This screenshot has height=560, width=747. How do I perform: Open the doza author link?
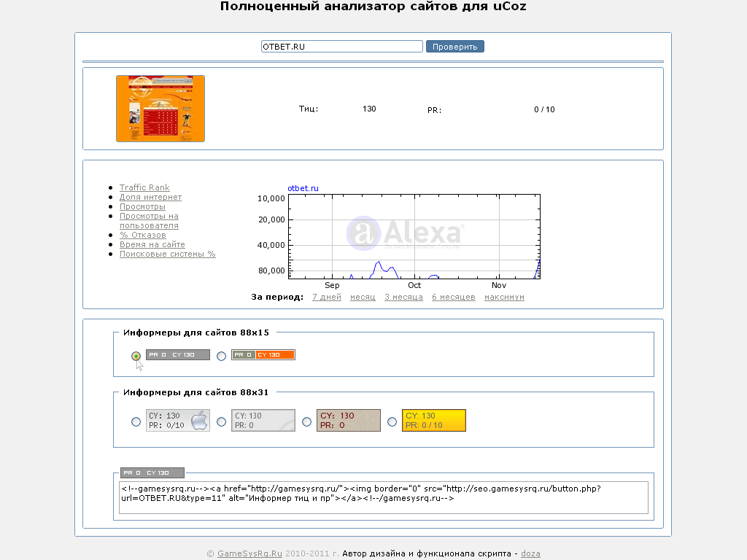[x=530, y=553]
